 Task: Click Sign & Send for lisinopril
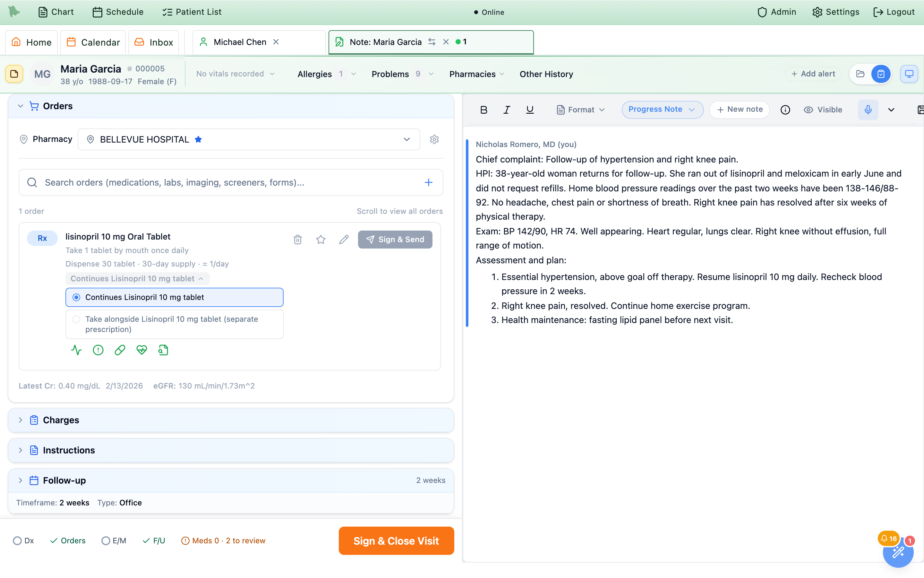[395, 239]
